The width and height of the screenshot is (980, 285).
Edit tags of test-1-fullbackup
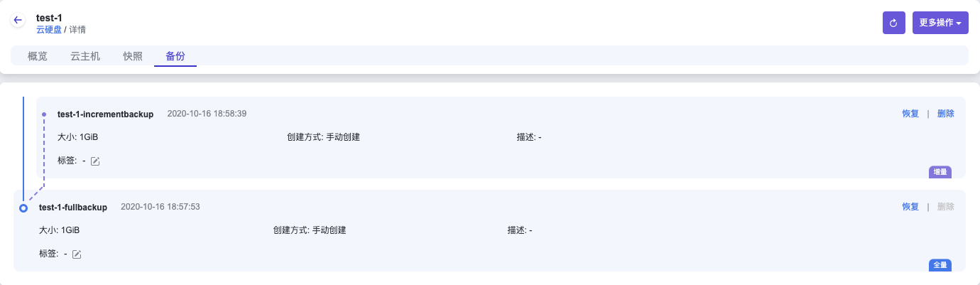pyautogui.click(x=77, y=254)
